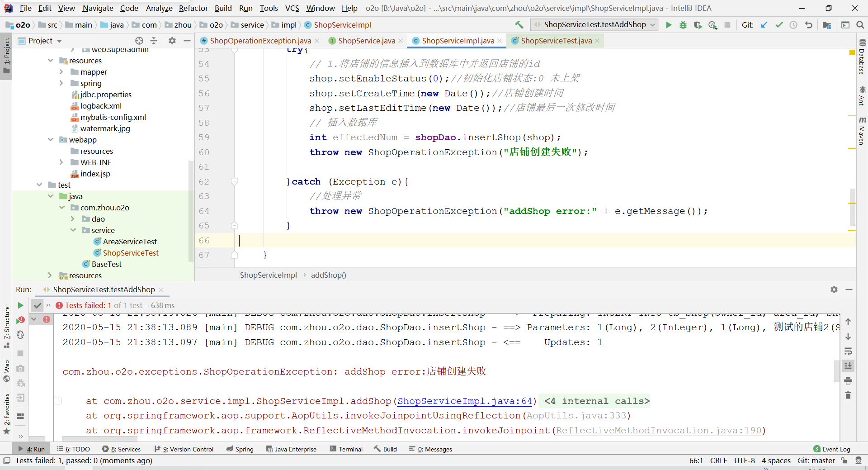This screenshot has height=470, width=868.
Task: Click scroll up arrow in console
Action: [x=848, y=322]
